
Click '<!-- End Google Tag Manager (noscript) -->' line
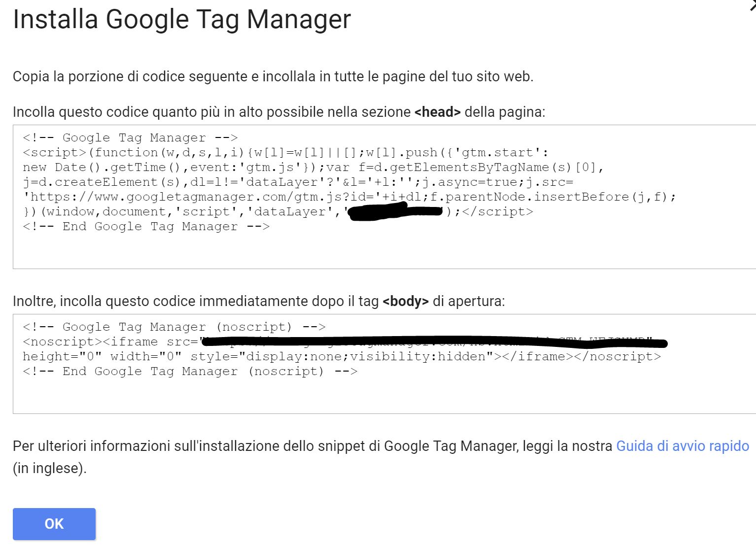pyautogui.click(x=190, y=372)
